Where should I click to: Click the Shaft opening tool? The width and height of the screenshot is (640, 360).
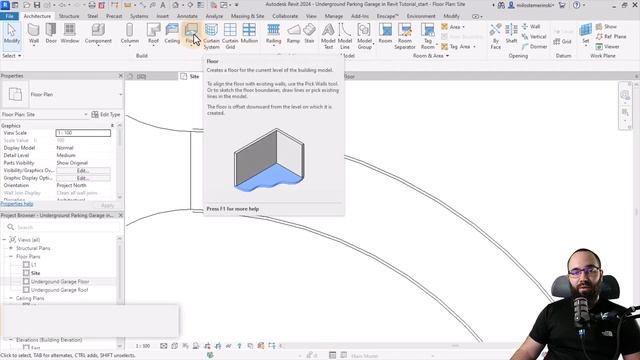point(511,33)
